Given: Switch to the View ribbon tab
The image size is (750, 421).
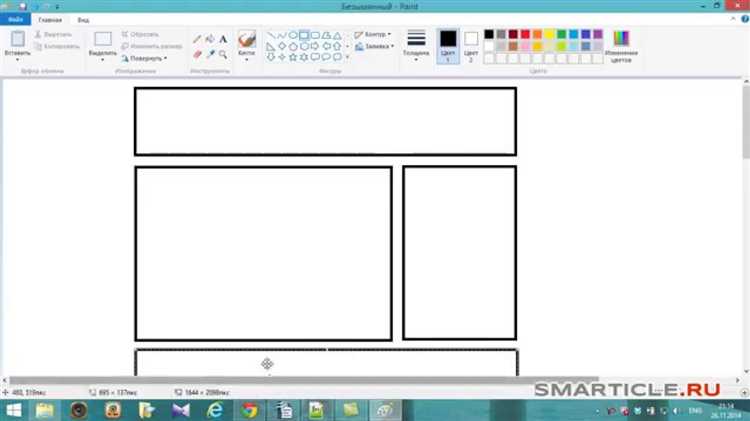Looking at the screenshot, I should pos(83,20).
